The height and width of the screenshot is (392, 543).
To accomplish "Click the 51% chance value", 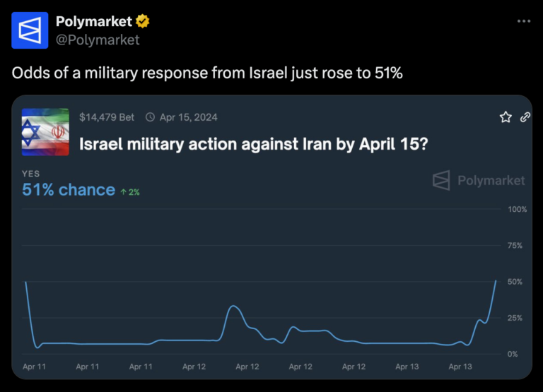I will [x=69, y=190].
